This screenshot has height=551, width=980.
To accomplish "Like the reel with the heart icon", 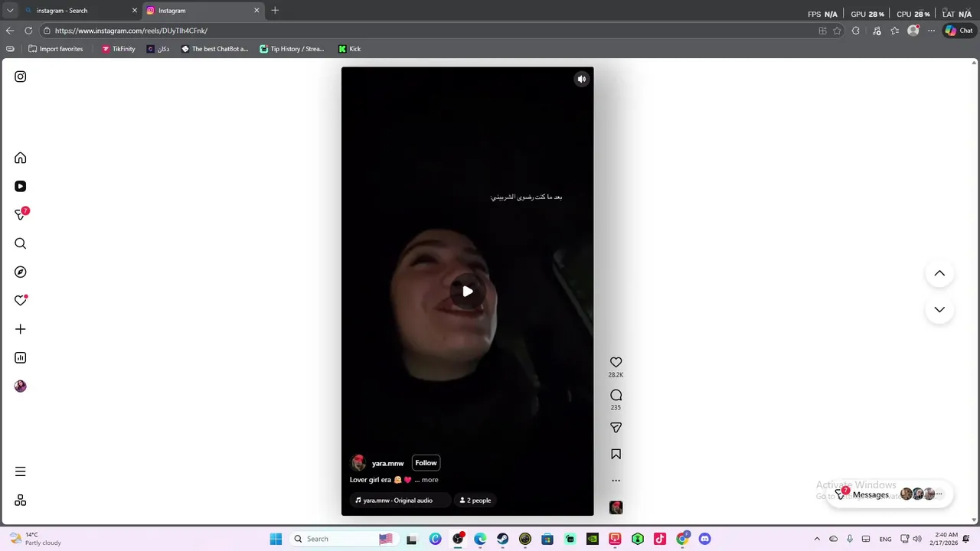I will tap(616, 362).
